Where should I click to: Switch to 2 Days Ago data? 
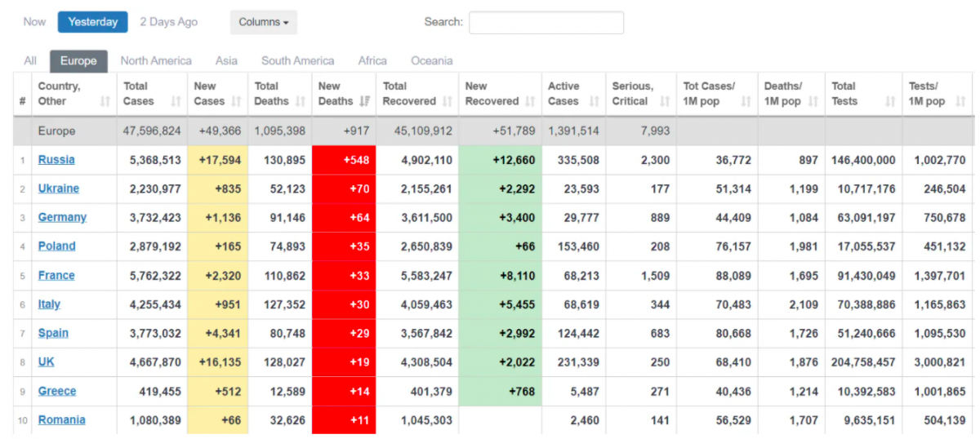point(168,22)
